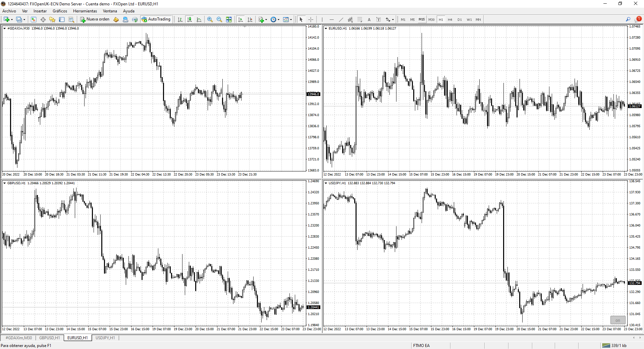
Task: Draw a trendline
Action: click(341, 19)
